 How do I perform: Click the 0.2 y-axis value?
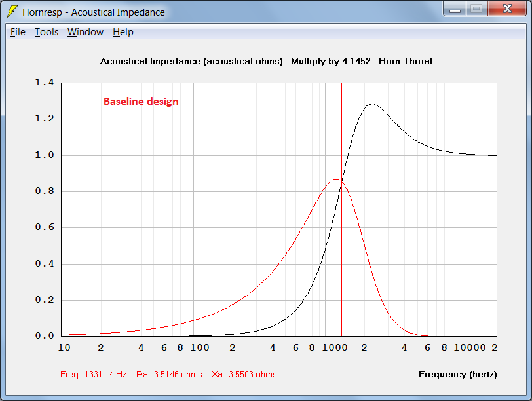coord(45,299)
